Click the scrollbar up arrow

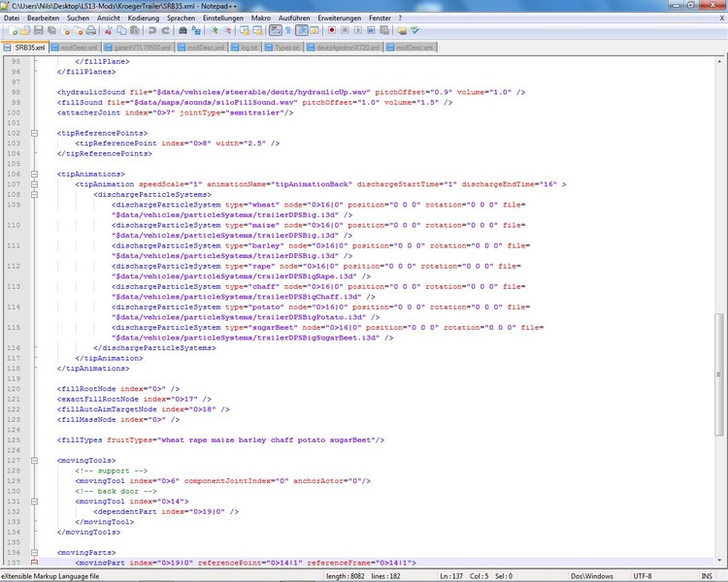718,61
